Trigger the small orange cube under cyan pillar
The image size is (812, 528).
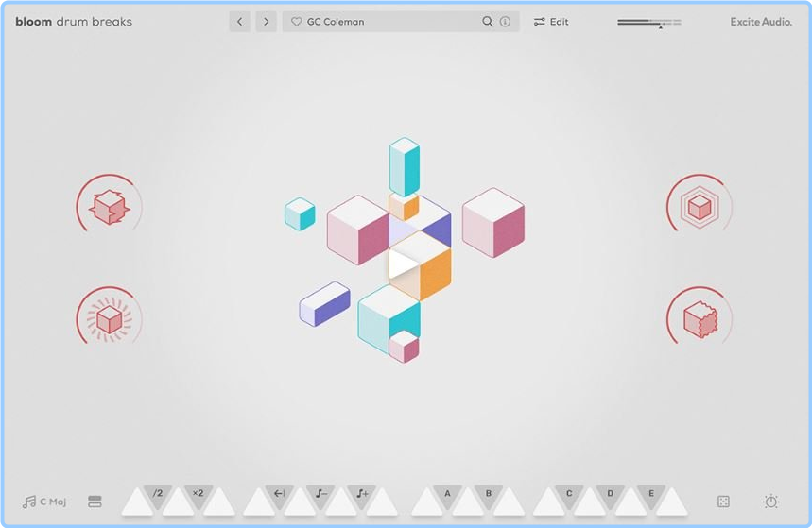pos(405,207)
